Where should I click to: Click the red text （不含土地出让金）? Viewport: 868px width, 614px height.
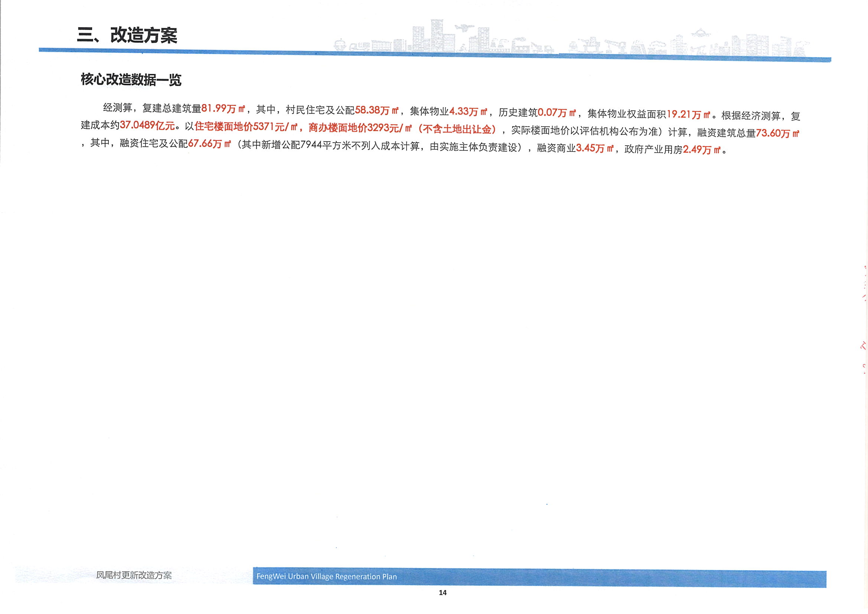coord(457,129)
